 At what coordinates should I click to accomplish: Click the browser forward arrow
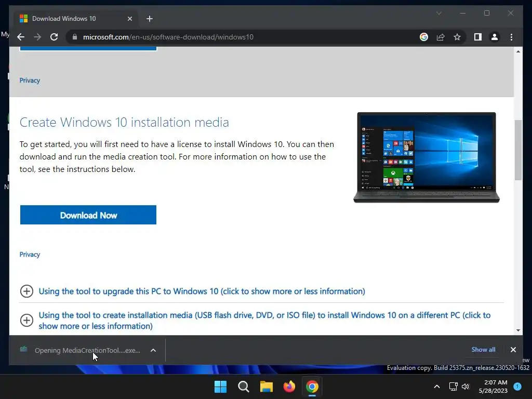37,37
